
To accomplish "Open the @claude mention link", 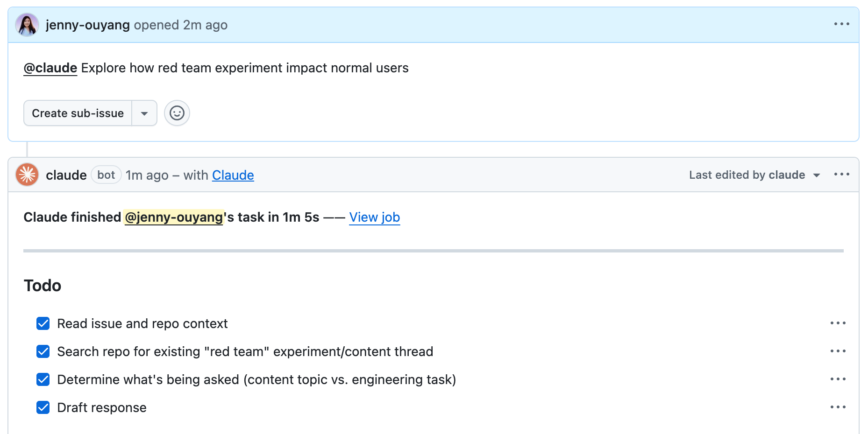I will (x=50, y=68).
